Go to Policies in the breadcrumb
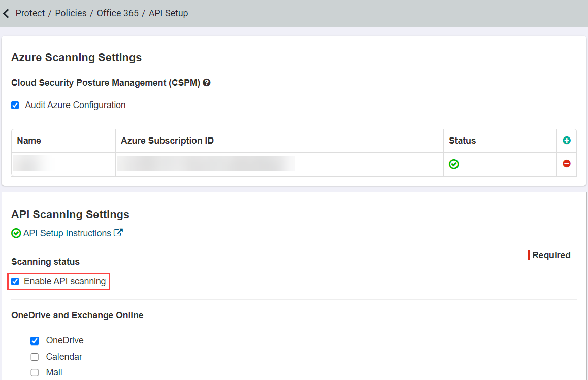The image size is (588, 380). click(x=71, y=13)
